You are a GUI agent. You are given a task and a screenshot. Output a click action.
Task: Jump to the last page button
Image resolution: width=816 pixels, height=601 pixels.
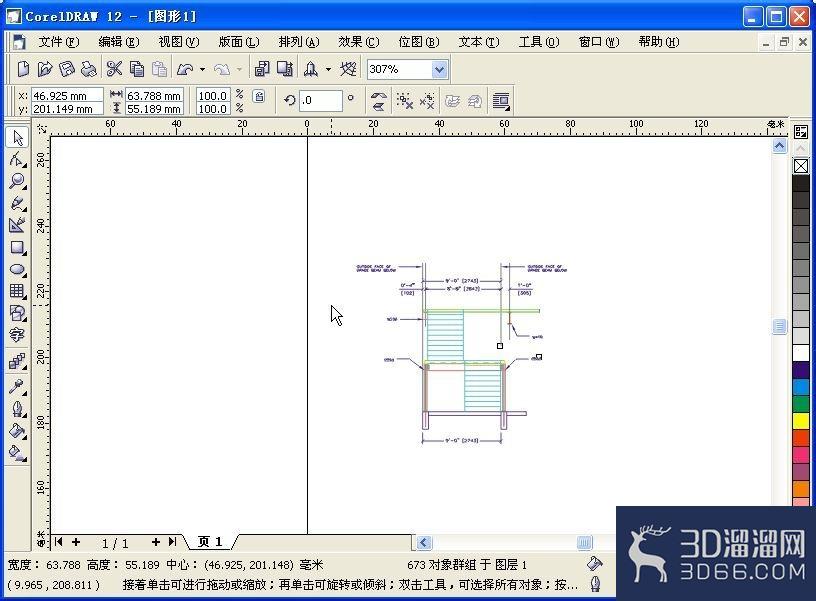point(173,542)
